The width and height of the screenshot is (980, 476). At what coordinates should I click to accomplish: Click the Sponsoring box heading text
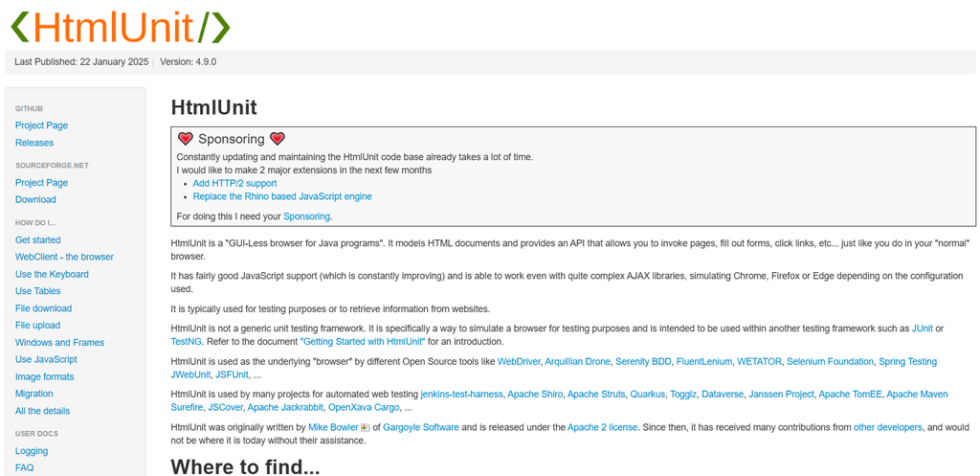232,139
